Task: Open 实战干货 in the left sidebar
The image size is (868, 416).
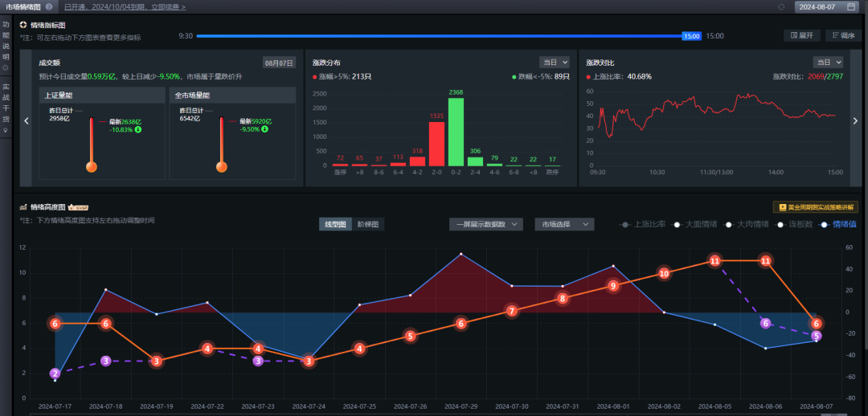Action: 6,102
